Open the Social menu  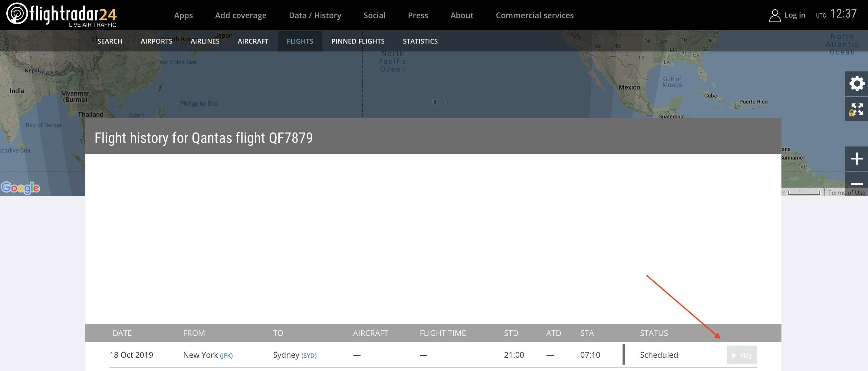[x=374, y=15]
